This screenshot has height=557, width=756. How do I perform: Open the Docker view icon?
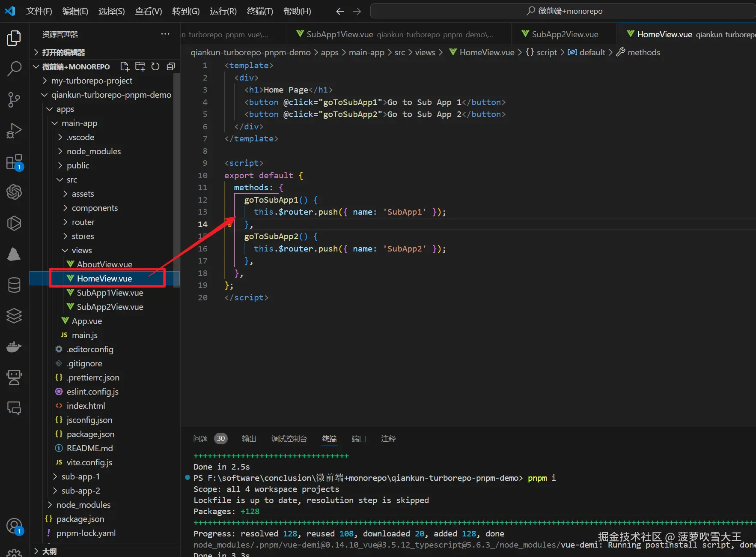click(x=14, y=347)
